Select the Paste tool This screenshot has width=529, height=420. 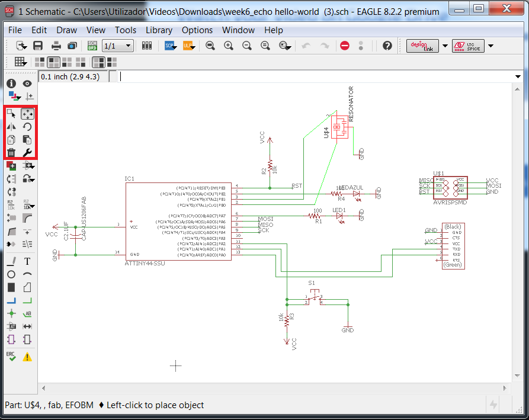tap(27, 140)
